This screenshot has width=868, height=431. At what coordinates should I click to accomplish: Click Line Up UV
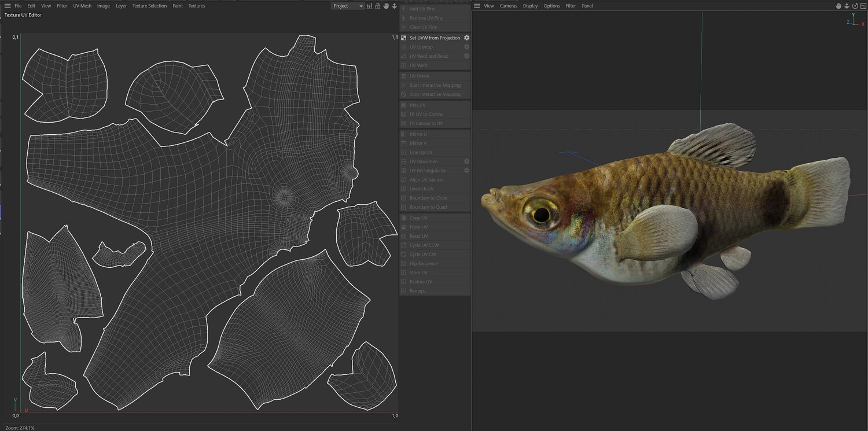click(x=435, y=152)
